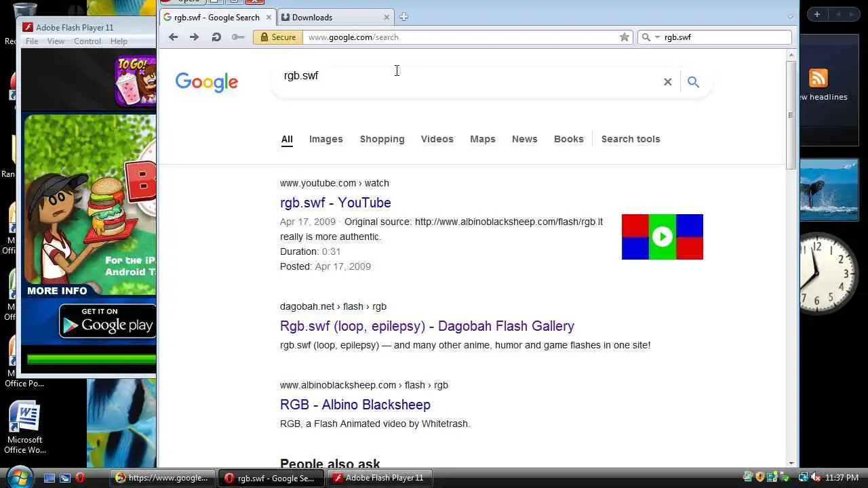Click the security shield icon in system tray
Screen dimensions: 868x488
pyautogui.click(x=760, y=478)
